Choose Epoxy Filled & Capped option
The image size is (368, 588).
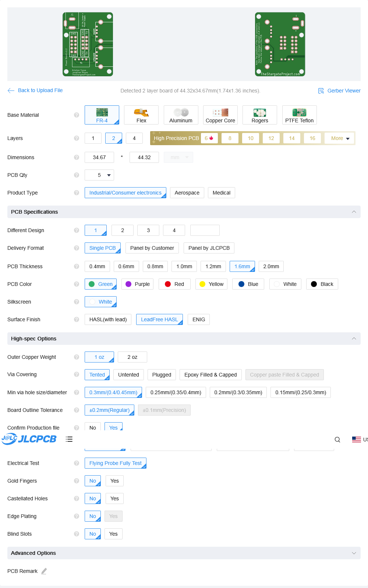coord(210,375)
